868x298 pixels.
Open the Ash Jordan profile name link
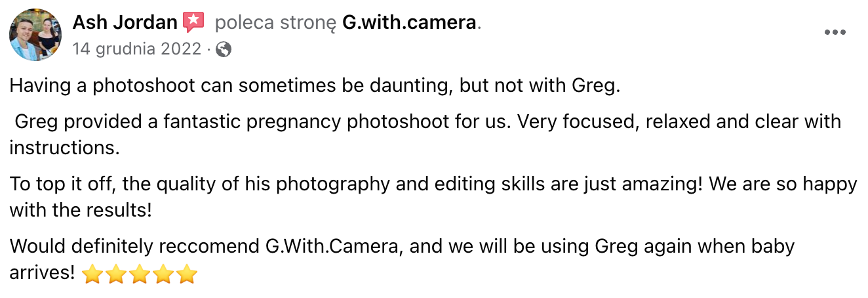125,23
